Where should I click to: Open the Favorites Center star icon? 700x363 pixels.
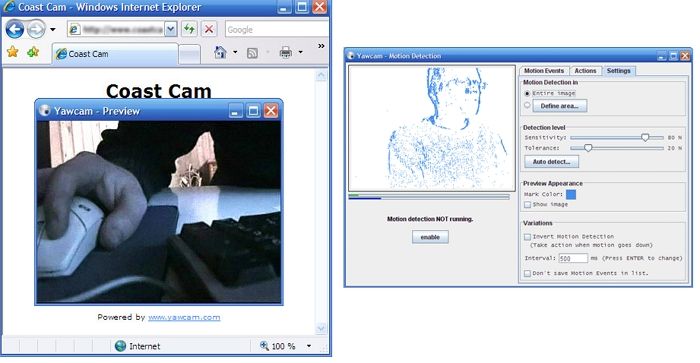12,52
